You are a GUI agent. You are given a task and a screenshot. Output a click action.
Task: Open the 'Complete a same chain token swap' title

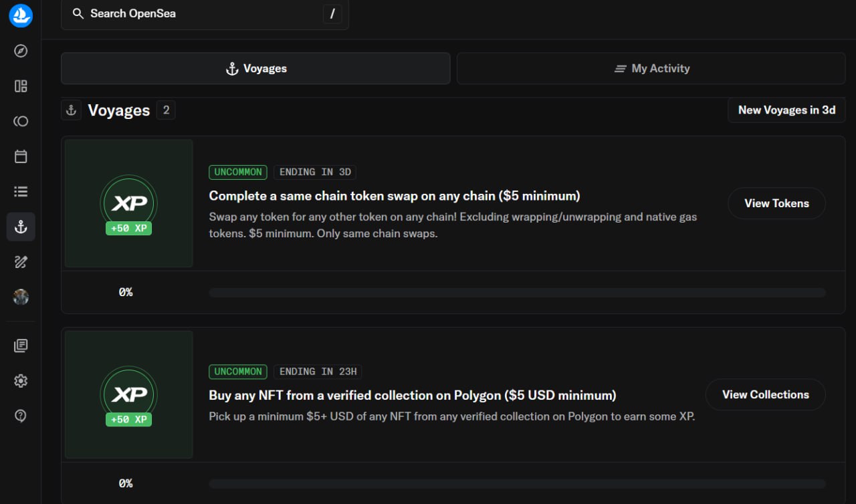pos(395,196)
